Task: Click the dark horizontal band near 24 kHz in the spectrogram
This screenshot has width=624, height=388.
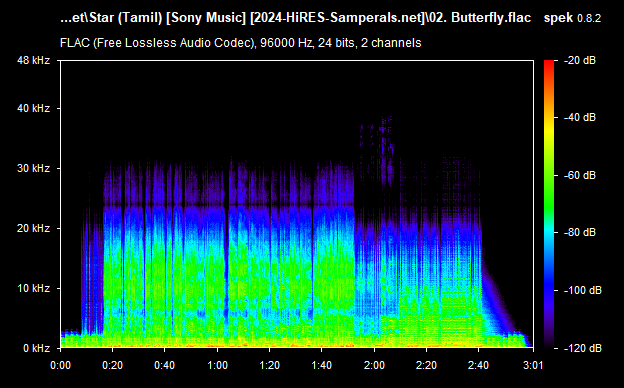Action: pos(229,206)
